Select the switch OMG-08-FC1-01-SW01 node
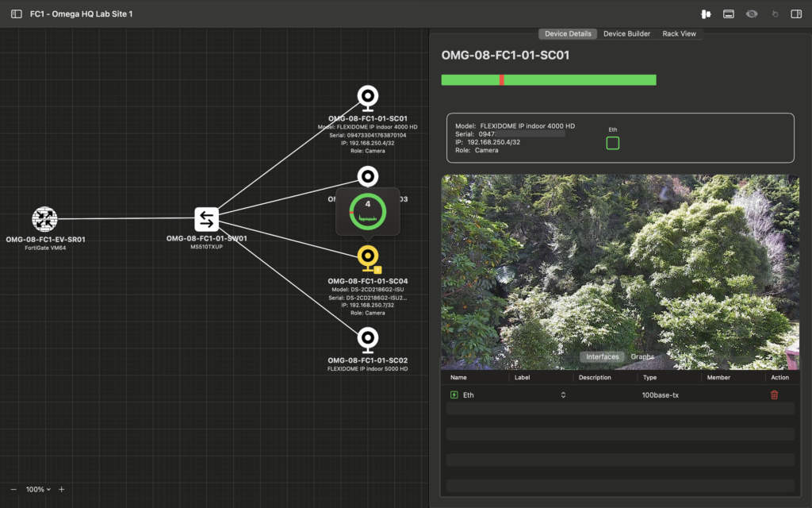 coord(207,218)
